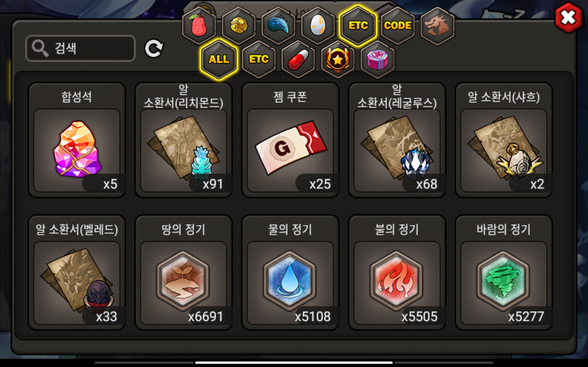Refresh the inventory list

[x=154, y=49]
